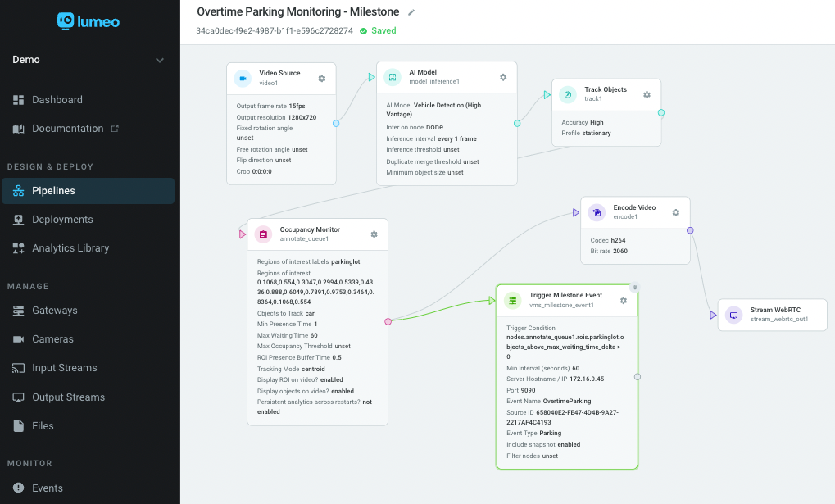Open Encode Video node settings gear

point(675,212)
